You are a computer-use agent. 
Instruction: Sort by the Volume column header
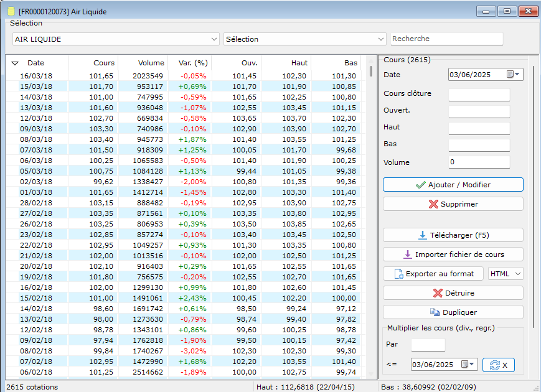coord(143,63)
